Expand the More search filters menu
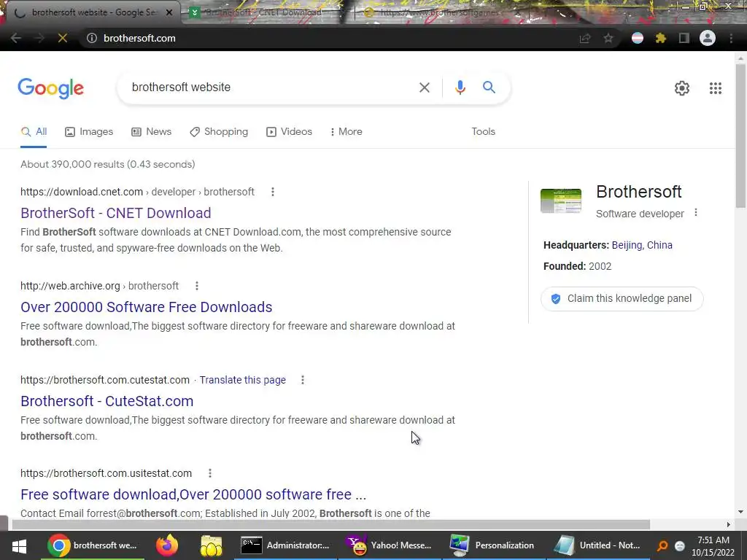The image size is (747, 560). [x=346, y=132]
